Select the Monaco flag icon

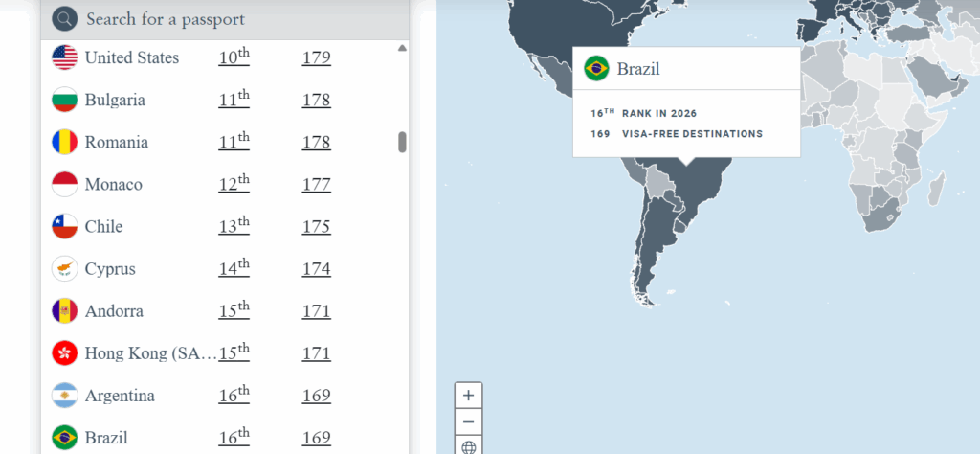pyautogui.click(x=65, y=185)
